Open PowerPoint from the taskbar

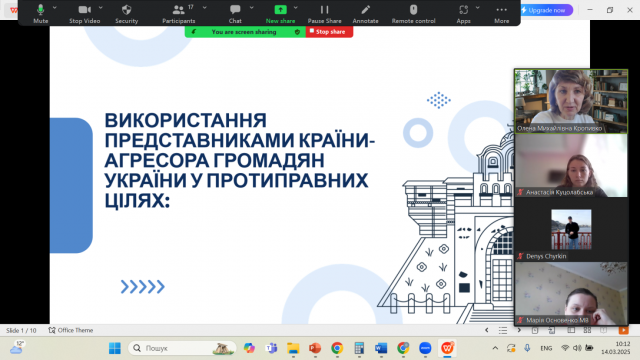[315, 348]
